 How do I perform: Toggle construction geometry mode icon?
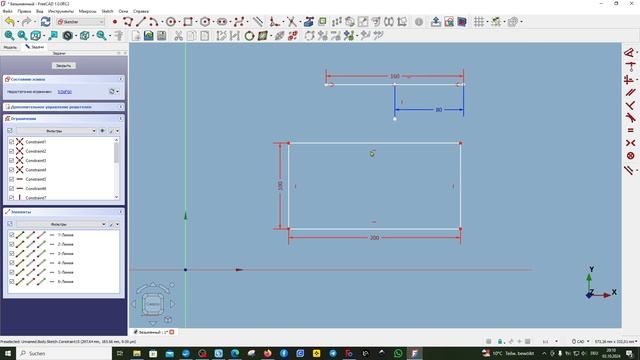(258, 22)
